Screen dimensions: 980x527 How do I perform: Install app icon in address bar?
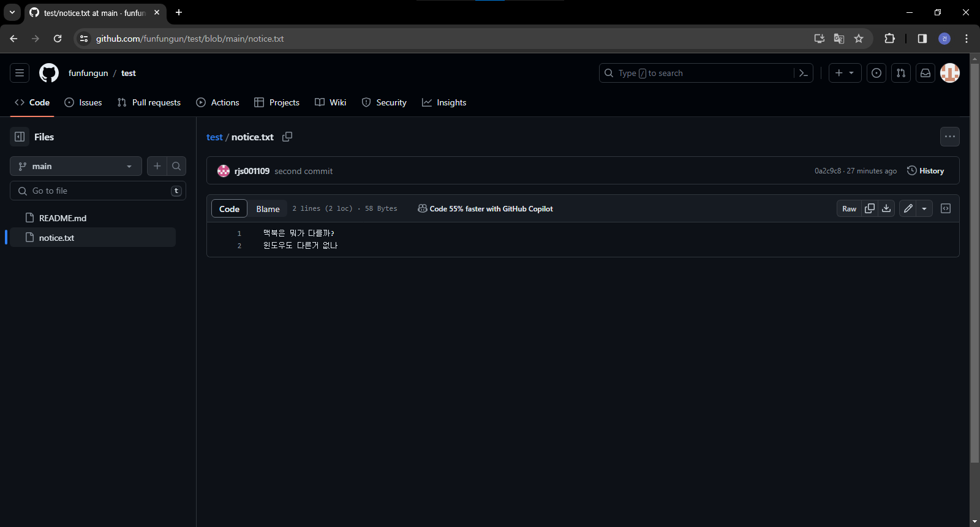820,39
